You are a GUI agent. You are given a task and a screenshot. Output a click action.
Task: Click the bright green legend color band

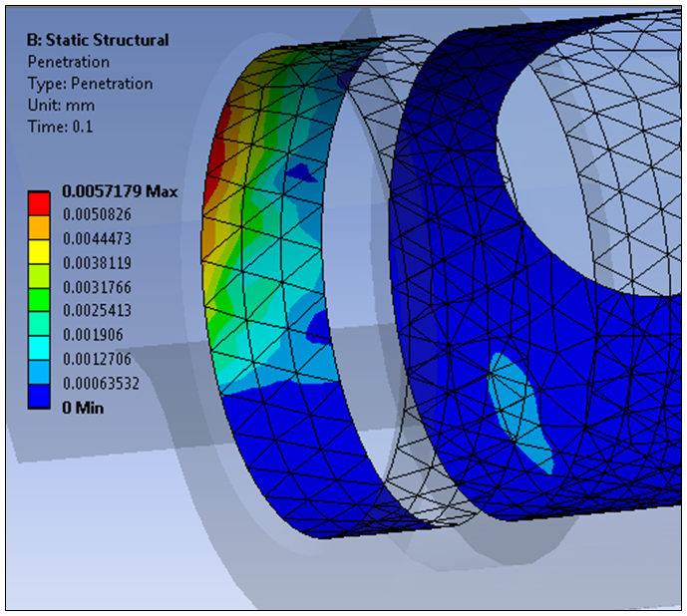click(x=38, y=299)
